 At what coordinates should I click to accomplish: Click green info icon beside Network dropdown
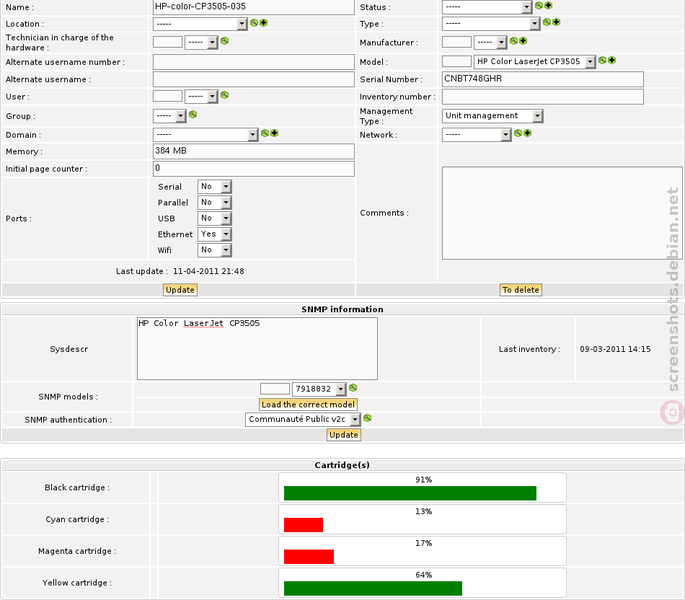coord(518,133)
